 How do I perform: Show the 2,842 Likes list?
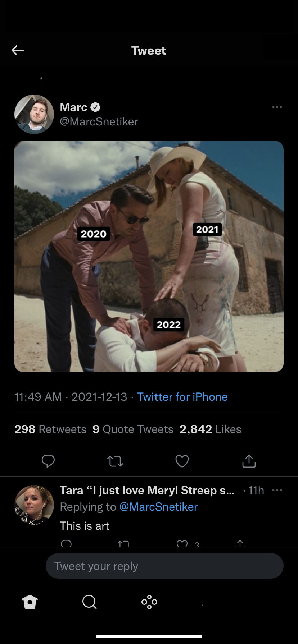211,429
